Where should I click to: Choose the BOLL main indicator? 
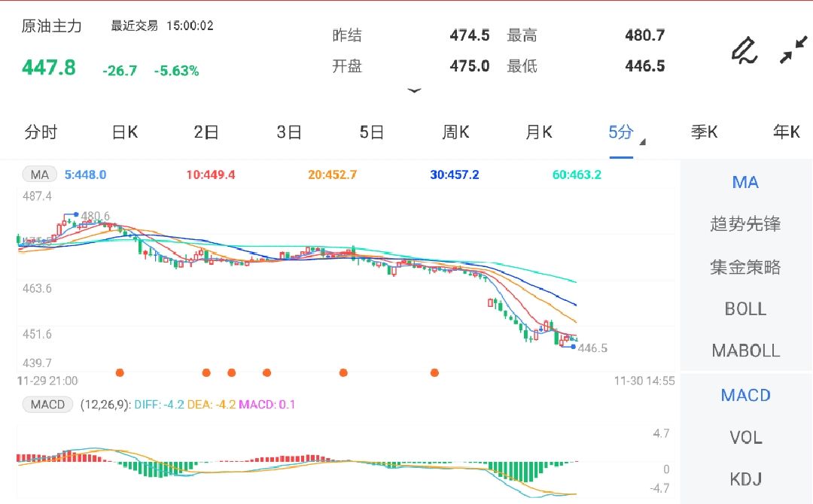[x=745, y=309]
